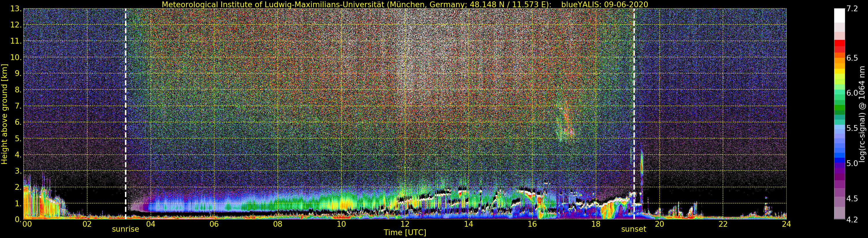Screen dimensions: 868x238
Task: Click the '6.0' colorbar value
Action: [x=852, y=93]
